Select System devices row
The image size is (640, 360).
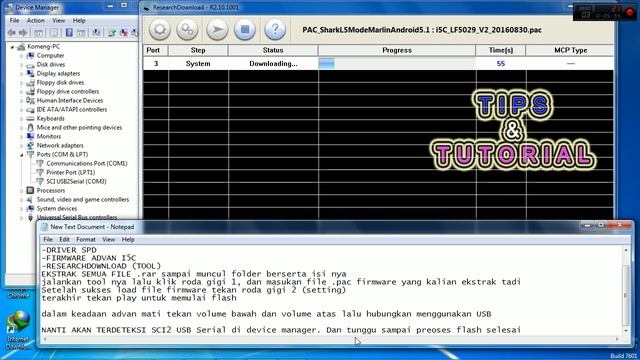coord(52,209)
